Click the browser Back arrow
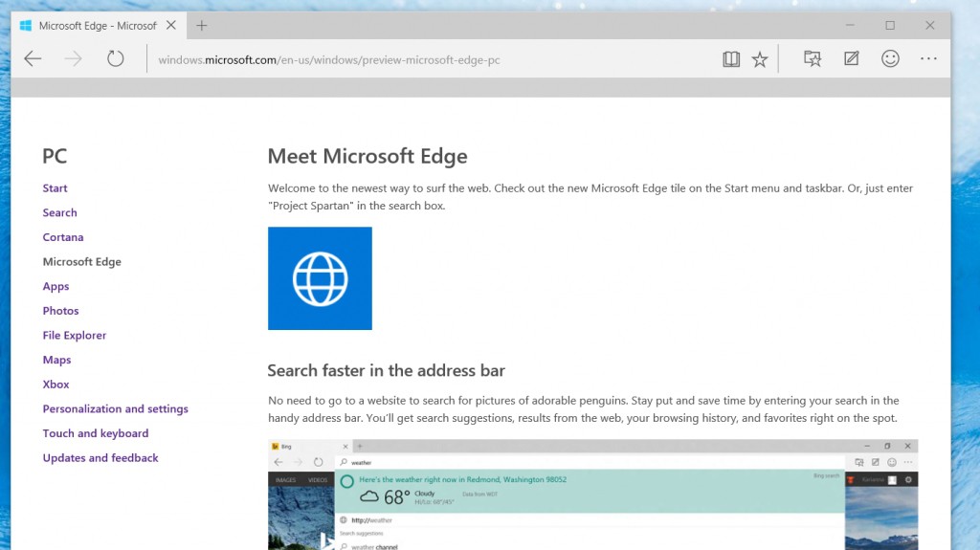 [x=33, y=59]
